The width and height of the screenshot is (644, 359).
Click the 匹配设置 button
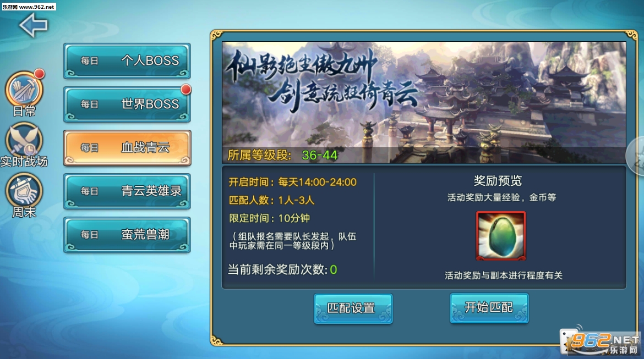353,308
